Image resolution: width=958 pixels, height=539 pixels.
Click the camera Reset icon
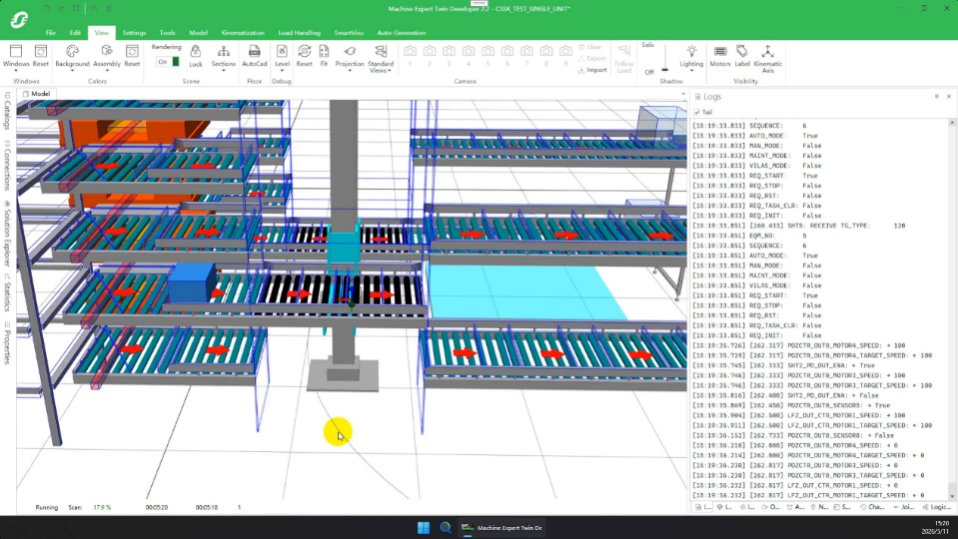(304, 55)
